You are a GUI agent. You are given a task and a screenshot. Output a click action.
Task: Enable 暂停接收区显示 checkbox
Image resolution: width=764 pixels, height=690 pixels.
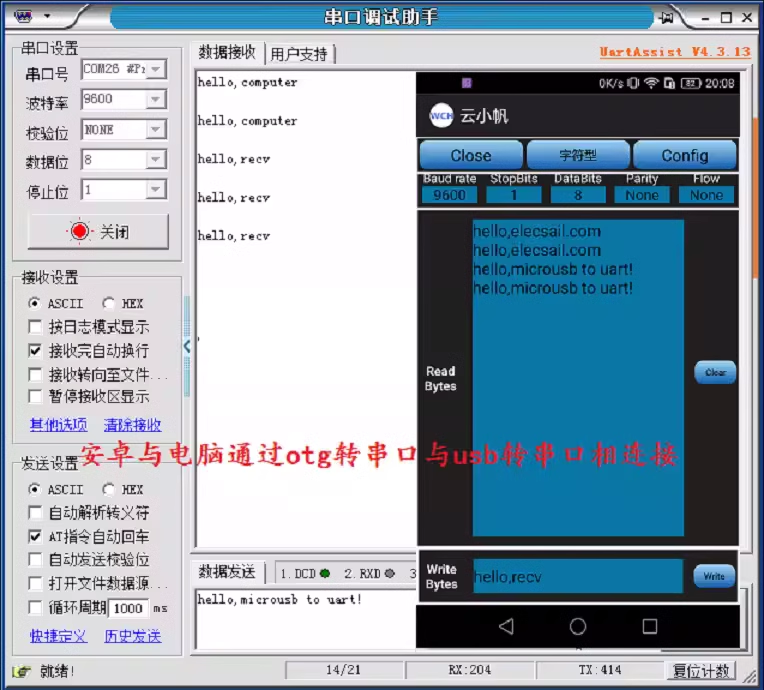(x=35, y=397)
